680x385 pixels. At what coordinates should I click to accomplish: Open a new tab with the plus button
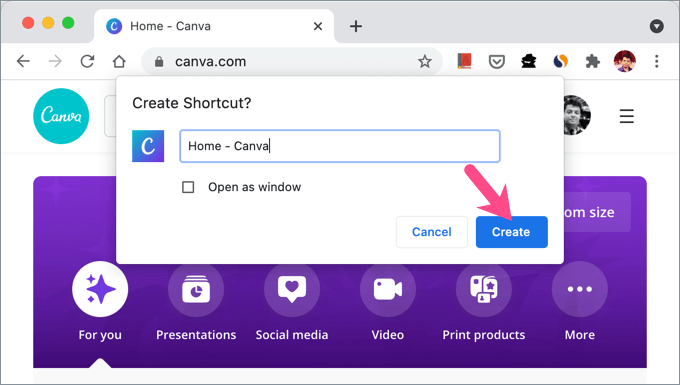click(356, 26)
